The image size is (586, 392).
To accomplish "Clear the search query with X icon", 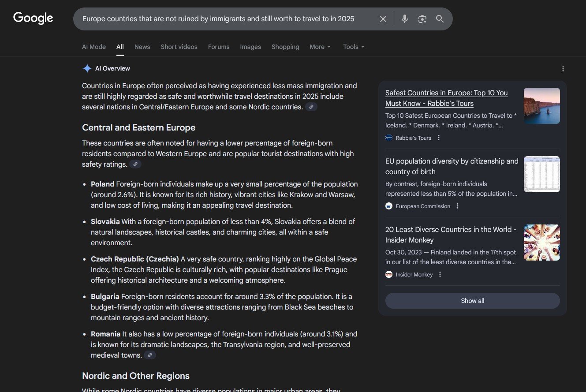I will (x=383, y=19).
